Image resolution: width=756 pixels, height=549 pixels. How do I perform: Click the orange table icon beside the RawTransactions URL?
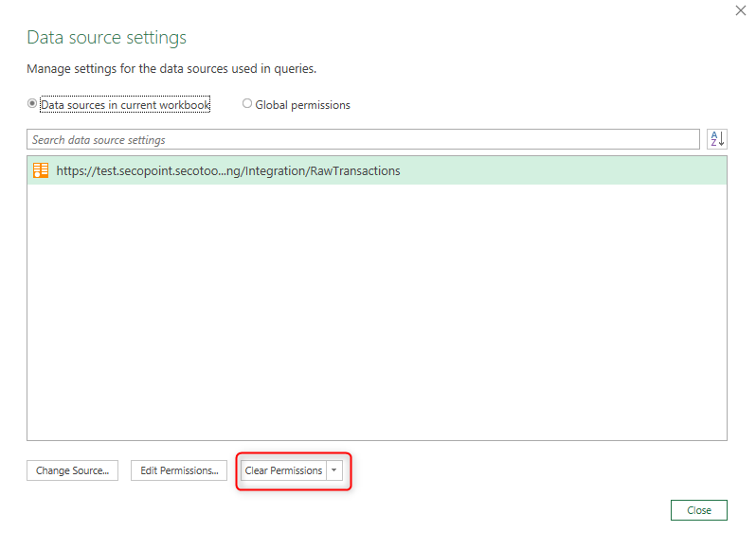tap(41, 170)
